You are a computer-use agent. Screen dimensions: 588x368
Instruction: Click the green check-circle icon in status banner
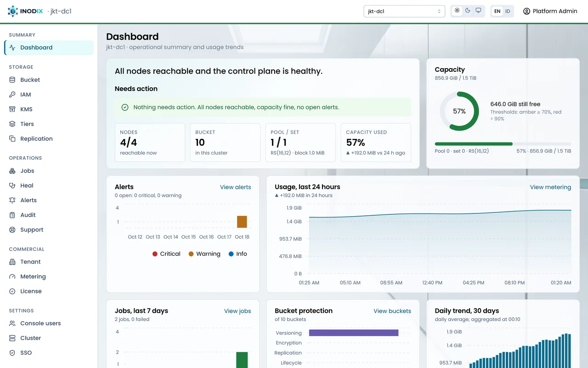pyautogui.click(x=124, y=107)
